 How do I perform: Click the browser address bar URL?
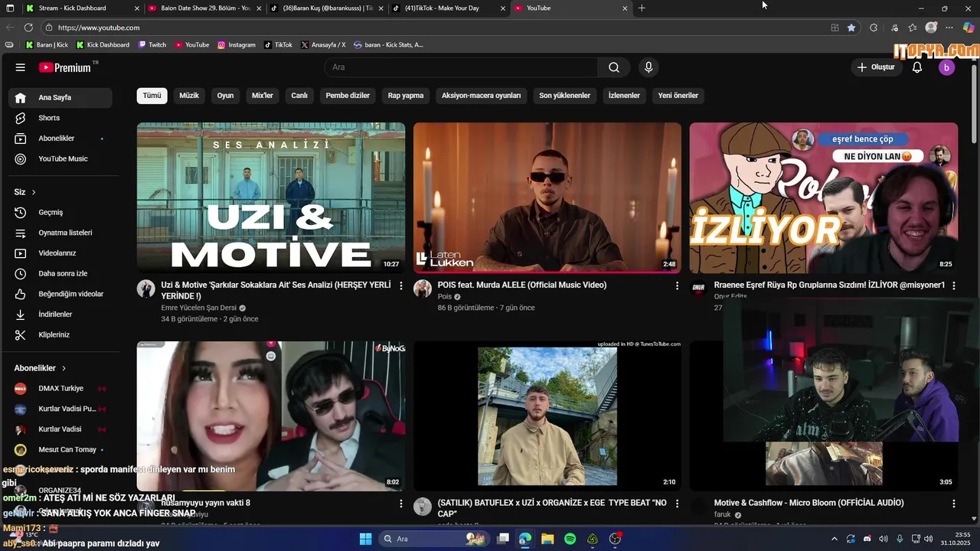point(99,28)
